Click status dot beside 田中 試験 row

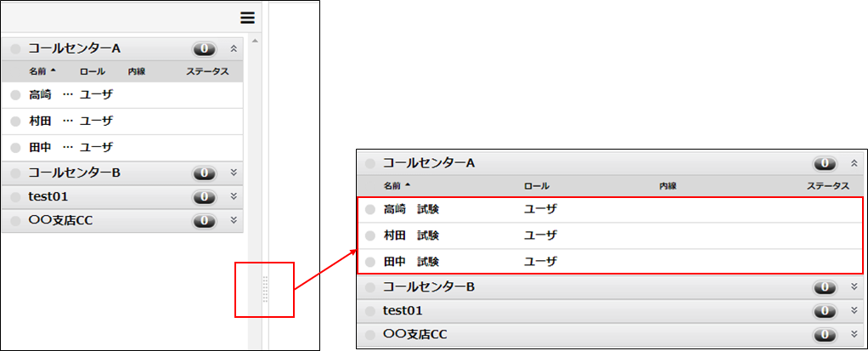tap(369, 262)
